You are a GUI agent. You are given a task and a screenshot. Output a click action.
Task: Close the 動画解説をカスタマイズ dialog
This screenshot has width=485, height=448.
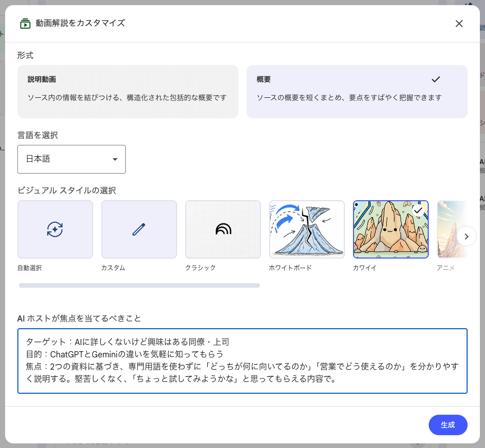click(x=459, y=24)
